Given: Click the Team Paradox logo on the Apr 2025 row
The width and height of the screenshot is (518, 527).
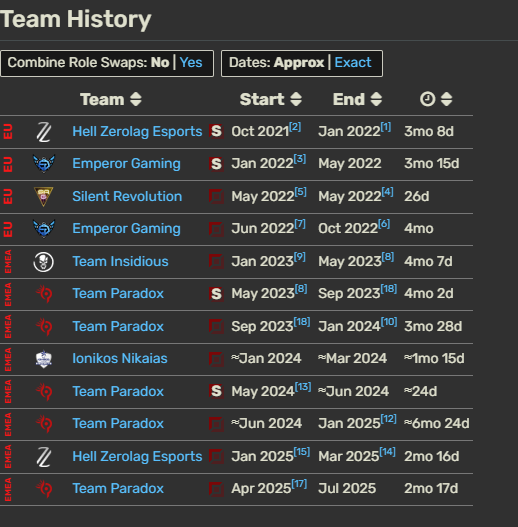Looking at the screenshot, I should [x=44, y=489].
